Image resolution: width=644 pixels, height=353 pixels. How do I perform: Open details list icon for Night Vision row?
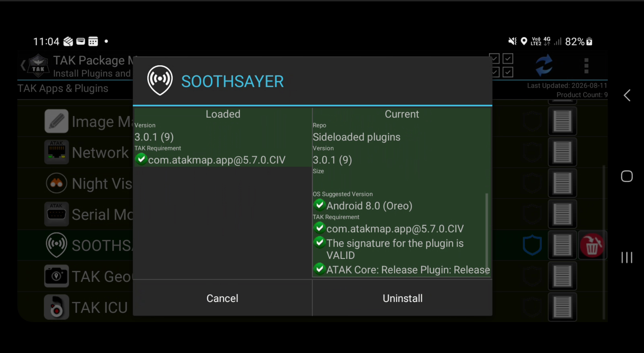tap(562, 183)
